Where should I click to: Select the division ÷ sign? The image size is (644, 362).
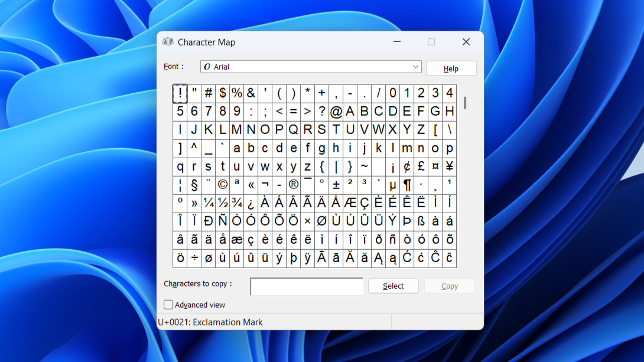[194, 257]
